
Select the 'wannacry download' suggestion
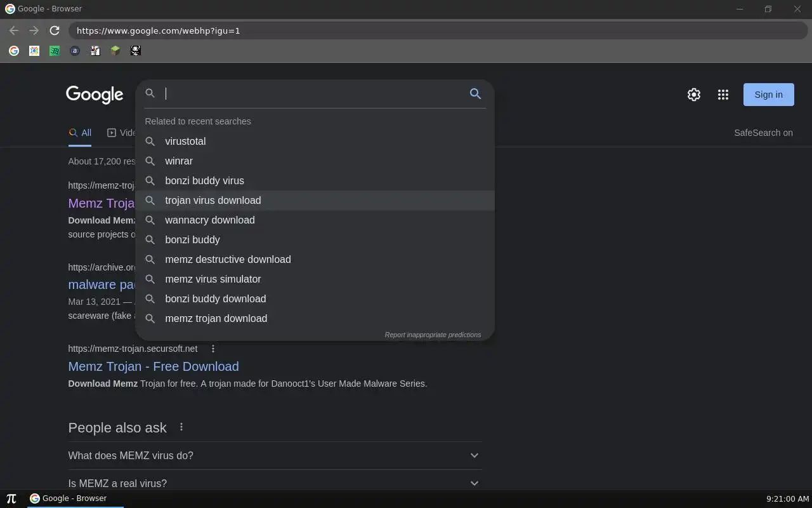coord(315,220)
